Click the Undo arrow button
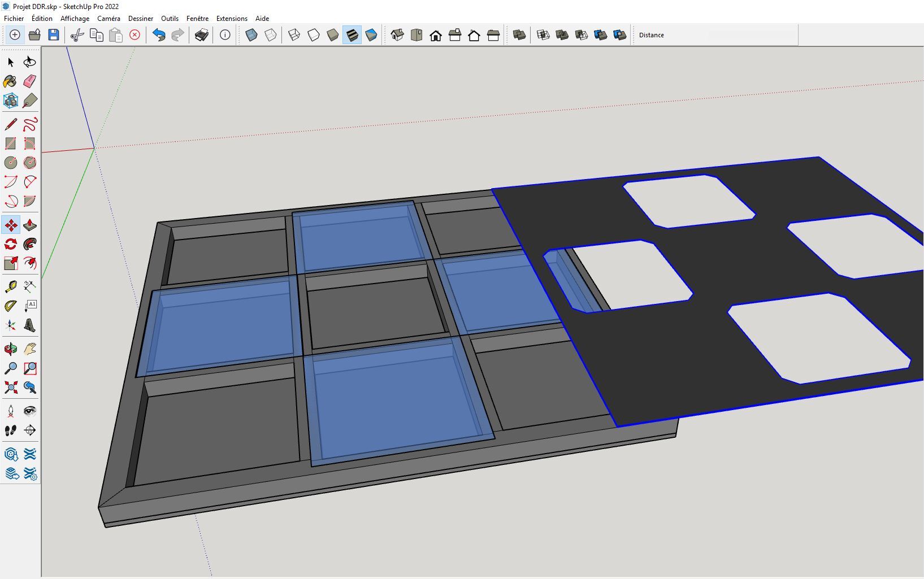Image resolution: width=924 pixels, height=579 pixels. coord(159,35)
